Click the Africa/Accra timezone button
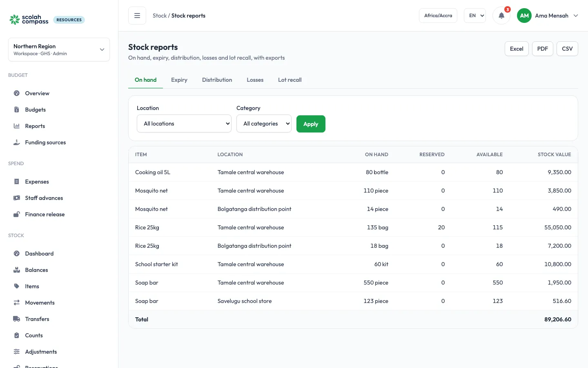The image size is (588, 368). 438,16
